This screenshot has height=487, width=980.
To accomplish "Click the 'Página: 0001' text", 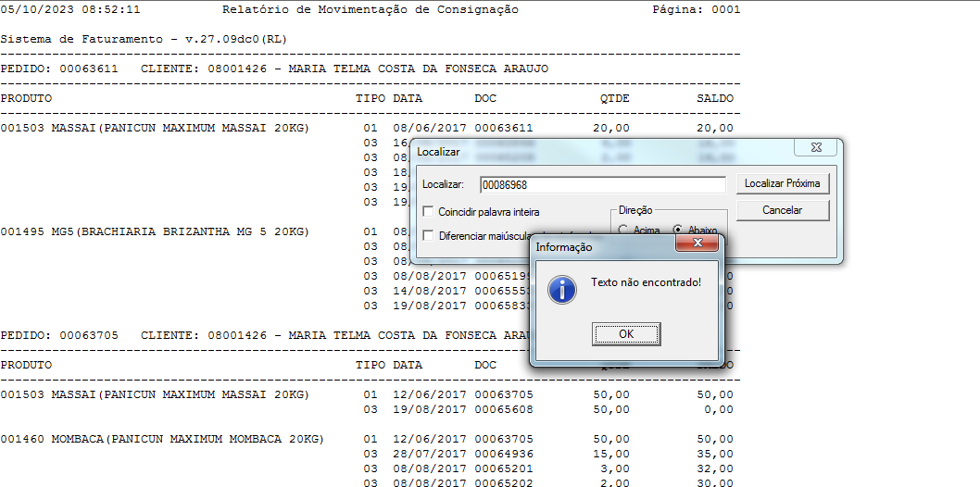I will (697, 9).
